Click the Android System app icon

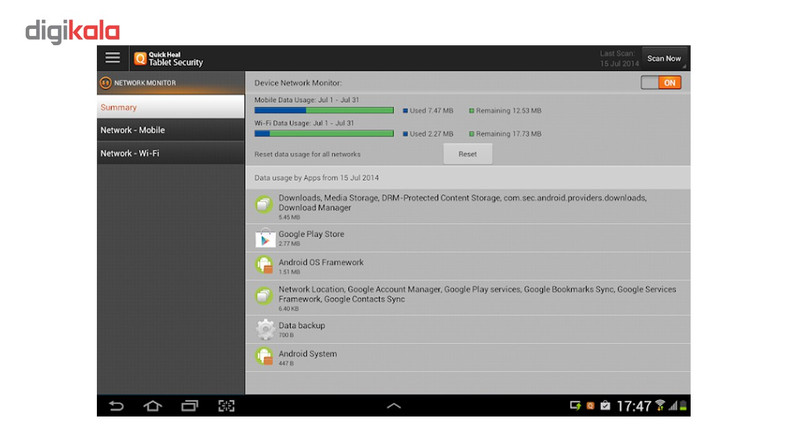(x=264, y=357)
